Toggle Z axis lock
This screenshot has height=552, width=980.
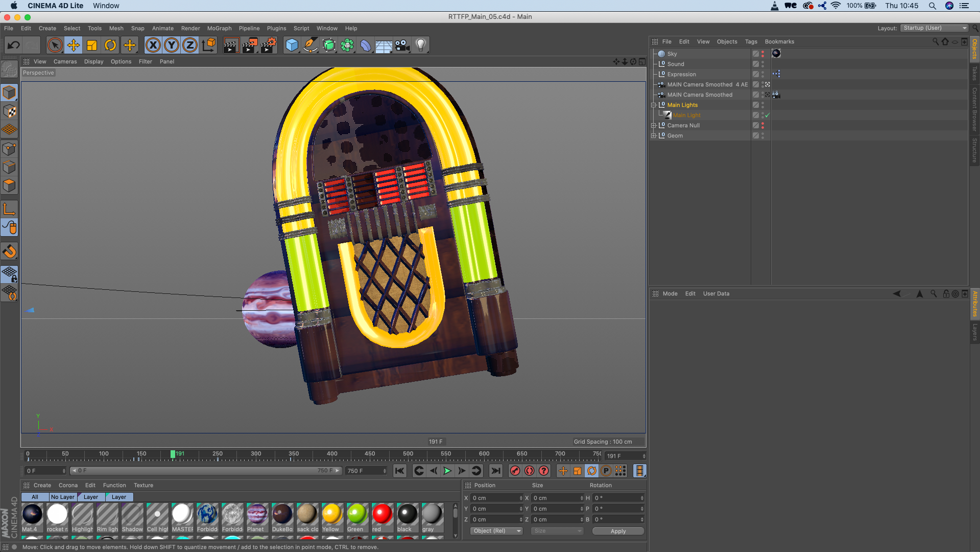coord(190,45)
